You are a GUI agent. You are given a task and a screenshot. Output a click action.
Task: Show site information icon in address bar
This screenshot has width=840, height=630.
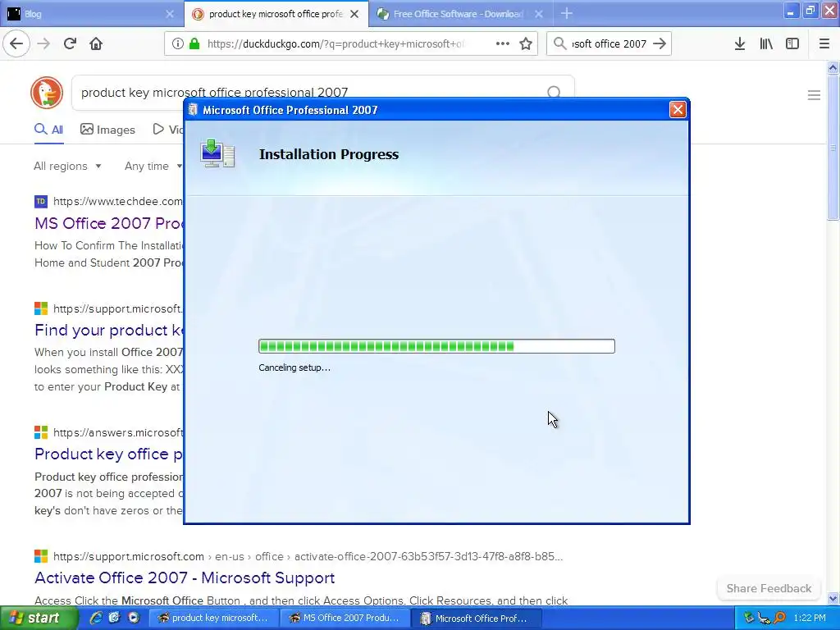[x=177, y=43]
